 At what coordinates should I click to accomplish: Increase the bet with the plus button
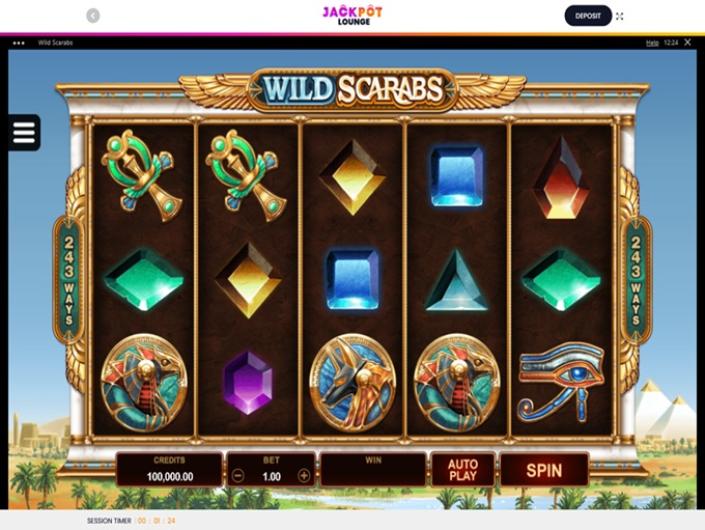tap(304, 476)
